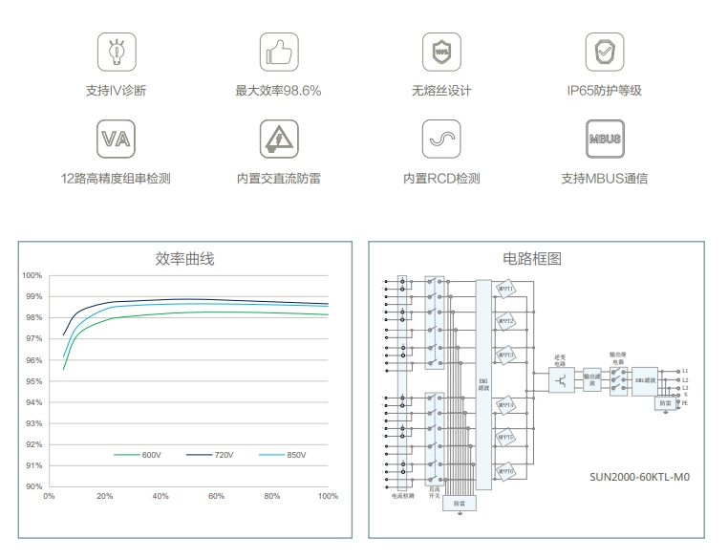Click the MPPT6 block in circuit diagram
The width and height of the screenshot is (728, 560).
coord(505,472)
